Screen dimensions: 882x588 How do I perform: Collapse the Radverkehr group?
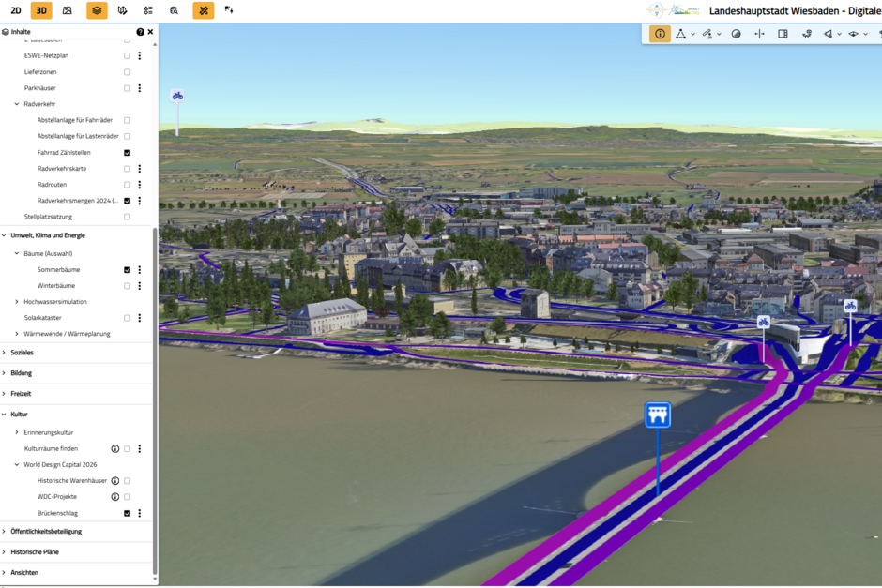(17, 104)
